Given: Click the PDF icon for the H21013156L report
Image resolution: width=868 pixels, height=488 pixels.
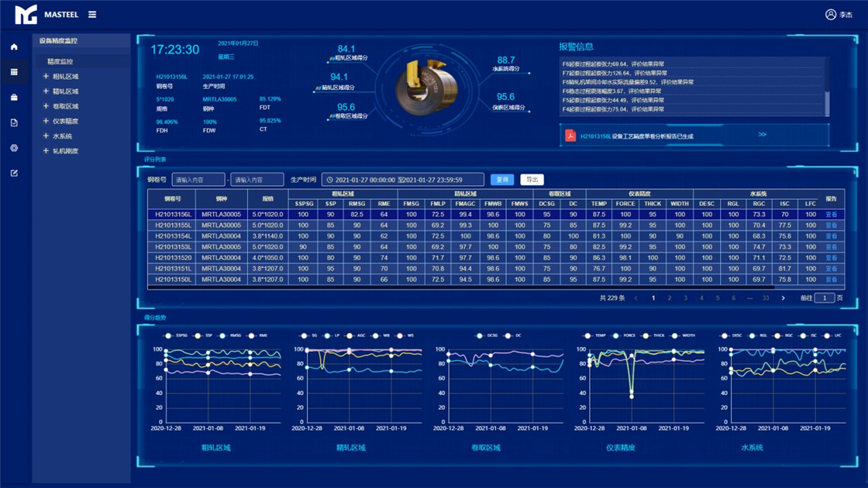Looking at the screenshot, I should click(x=570, y=136).
